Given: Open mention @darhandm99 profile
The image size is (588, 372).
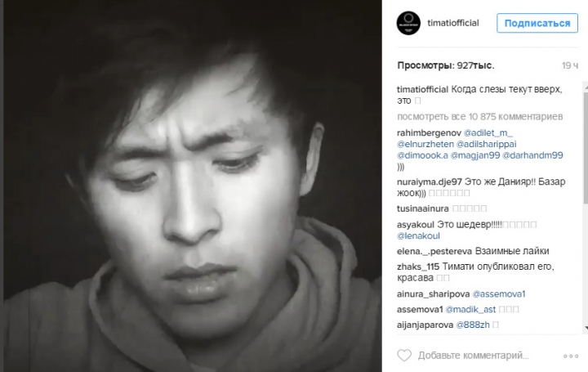Looking at the screenshot, I should pos(532,155).
